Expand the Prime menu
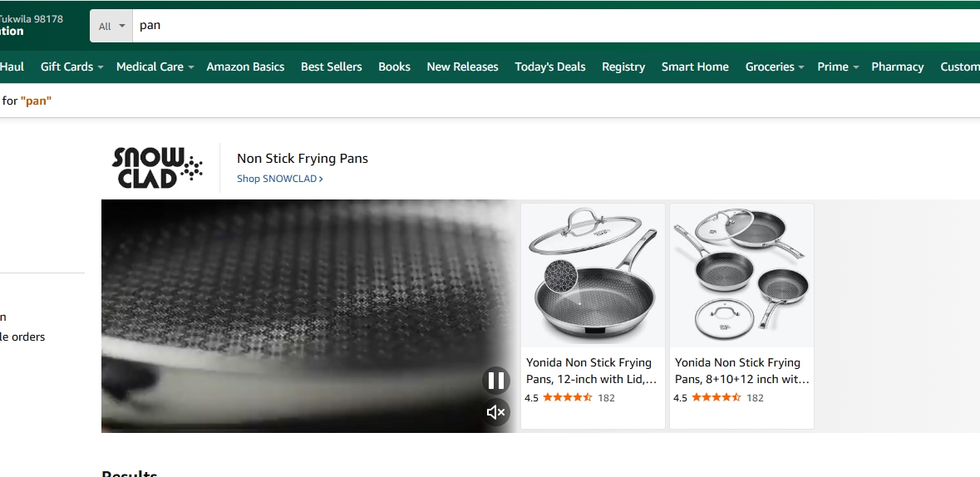 [838, 66]
